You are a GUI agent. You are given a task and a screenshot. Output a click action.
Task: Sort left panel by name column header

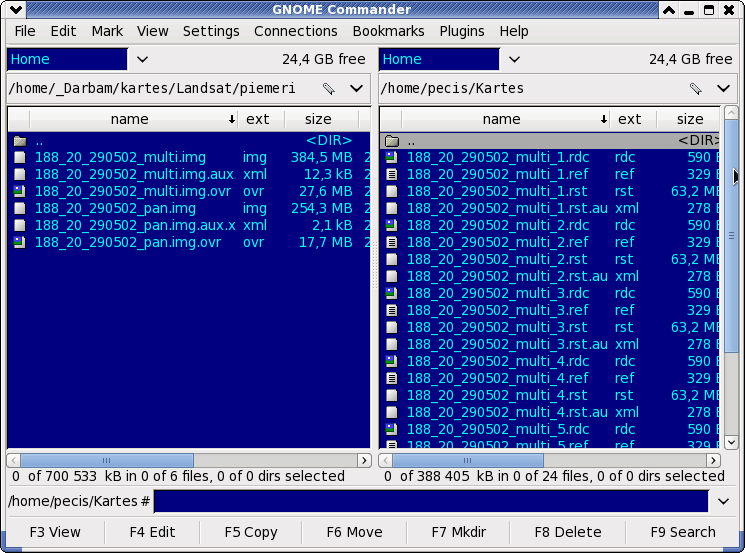[134, 119]
